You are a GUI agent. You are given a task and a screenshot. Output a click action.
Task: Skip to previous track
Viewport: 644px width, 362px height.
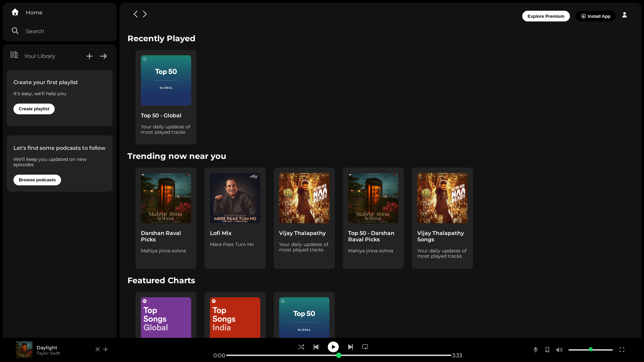point(316,347)
